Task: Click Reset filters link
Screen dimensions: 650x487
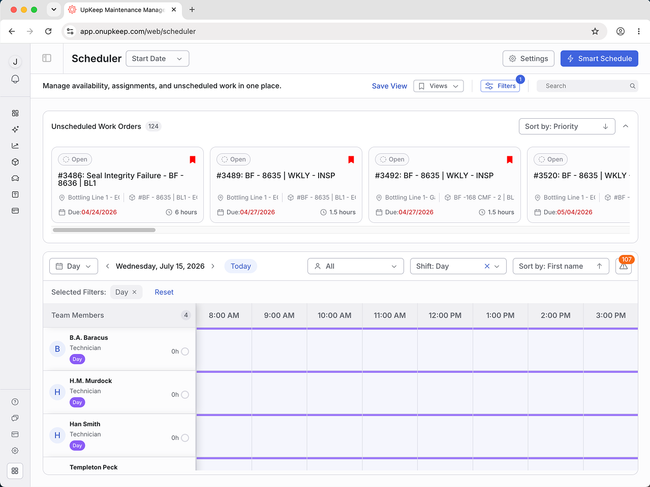Action: tap(164, 292)
